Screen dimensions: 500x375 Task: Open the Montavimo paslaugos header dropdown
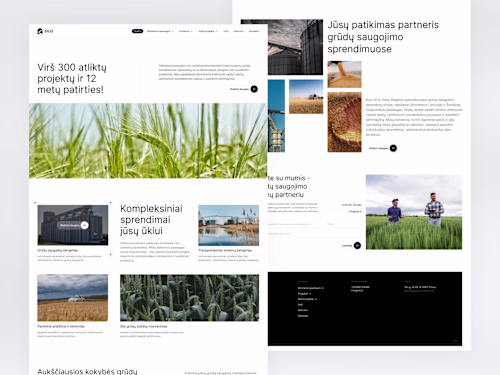tap(160, 31)
